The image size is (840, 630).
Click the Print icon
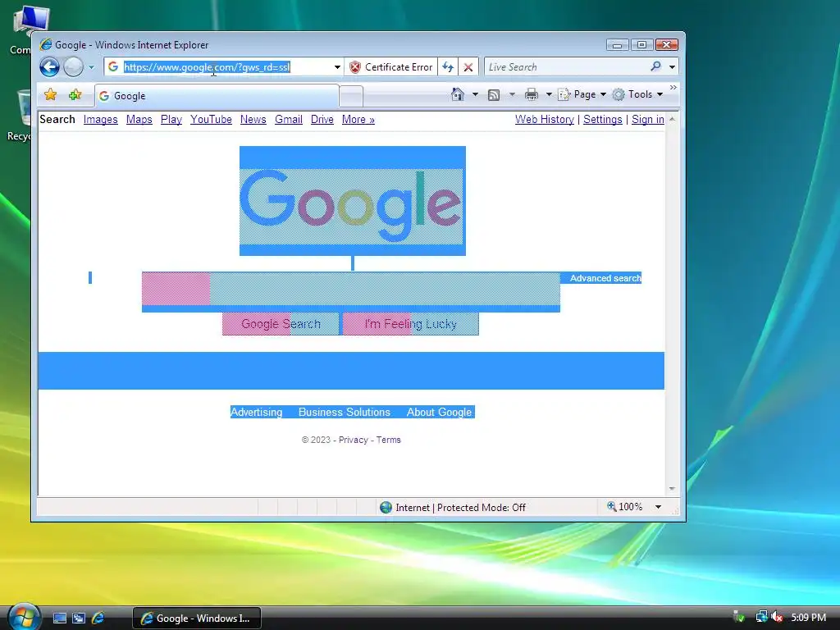532,94
